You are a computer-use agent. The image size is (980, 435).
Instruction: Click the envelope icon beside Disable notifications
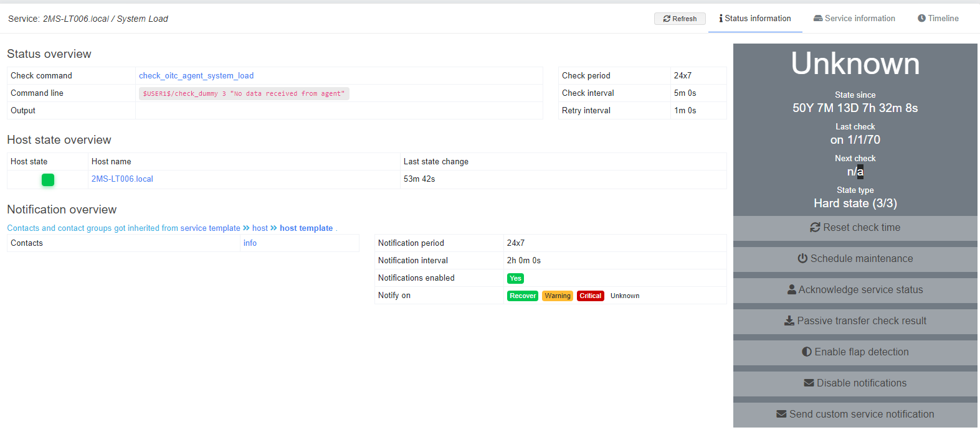click(x=809, y=383)
